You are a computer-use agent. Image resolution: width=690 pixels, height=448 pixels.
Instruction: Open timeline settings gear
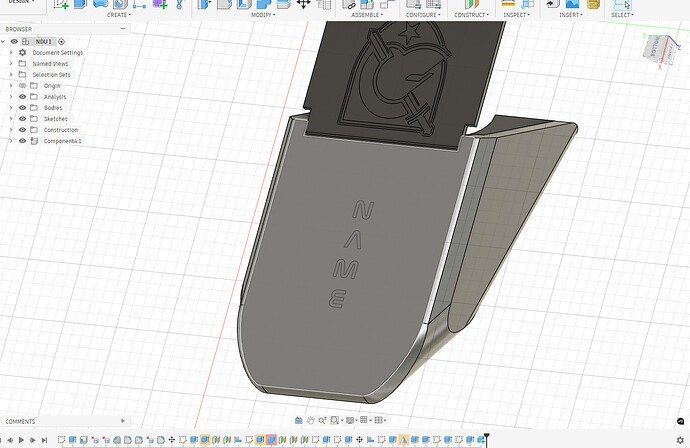click(x=680, y=440)
